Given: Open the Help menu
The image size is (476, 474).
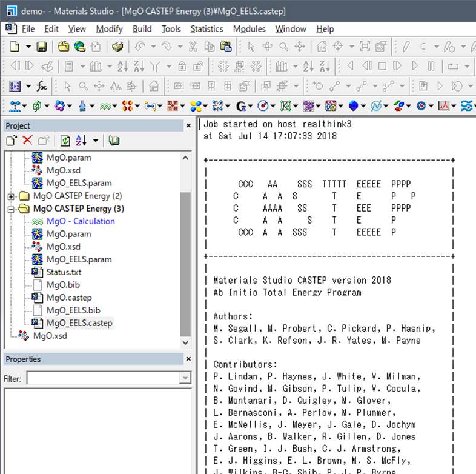Looking at the screenshot, I should click(325, 29).
